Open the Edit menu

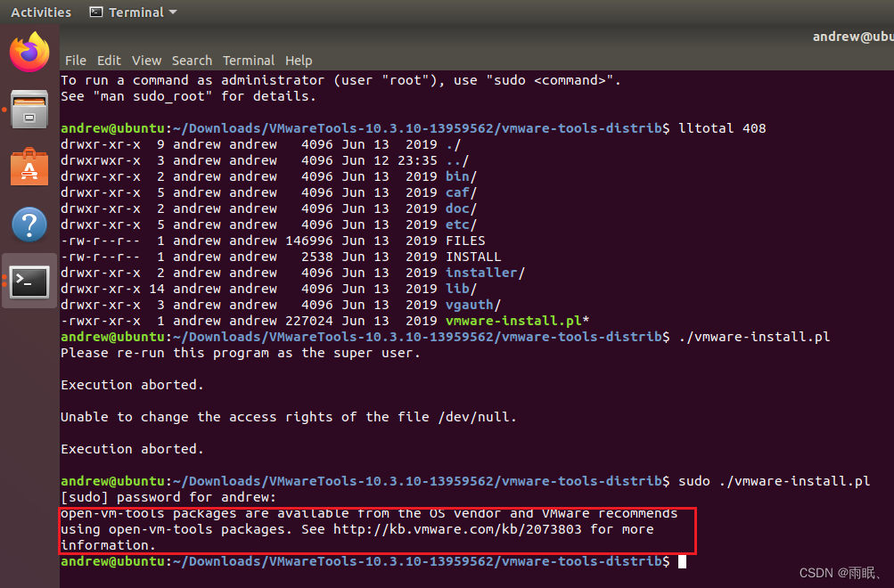coord(109,61)
